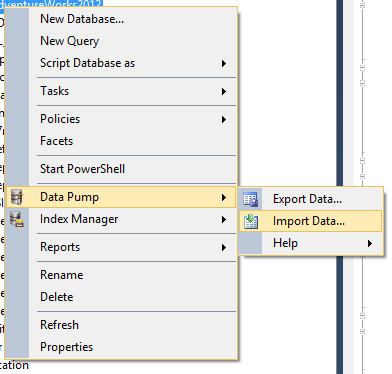This screenshot has height=374, width=392.
Task: Choose Delete from the context menu
Action: 121,297
